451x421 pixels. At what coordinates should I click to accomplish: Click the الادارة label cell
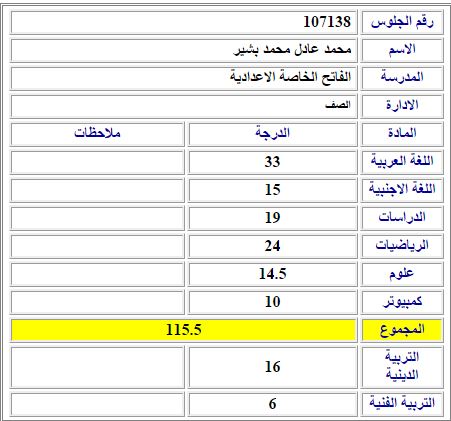click(402, 106)
